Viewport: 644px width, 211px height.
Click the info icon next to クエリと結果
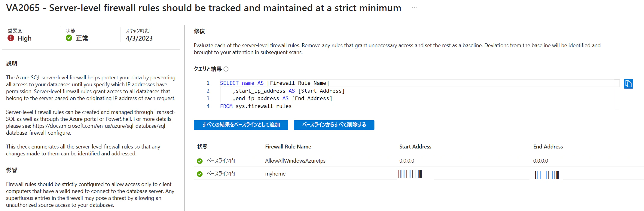[x=226, y=69]
